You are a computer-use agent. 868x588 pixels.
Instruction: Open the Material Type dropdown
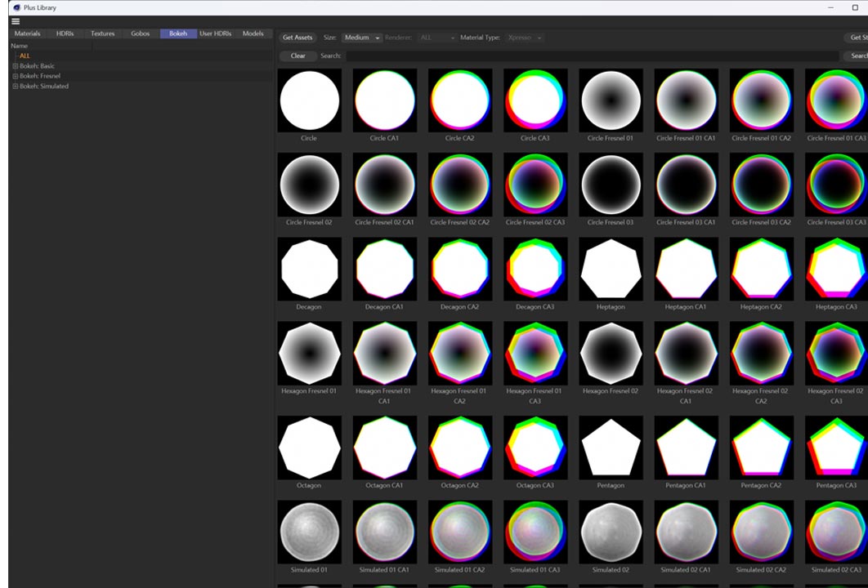[524, 38]
